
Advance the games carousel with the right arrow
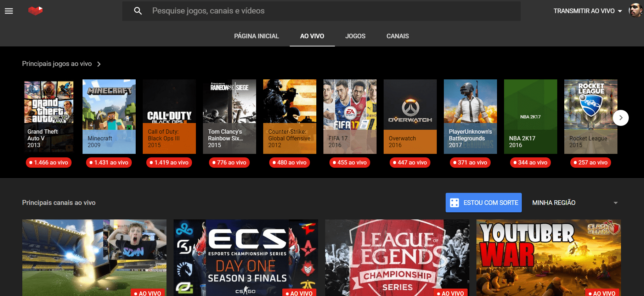[621, 118]
